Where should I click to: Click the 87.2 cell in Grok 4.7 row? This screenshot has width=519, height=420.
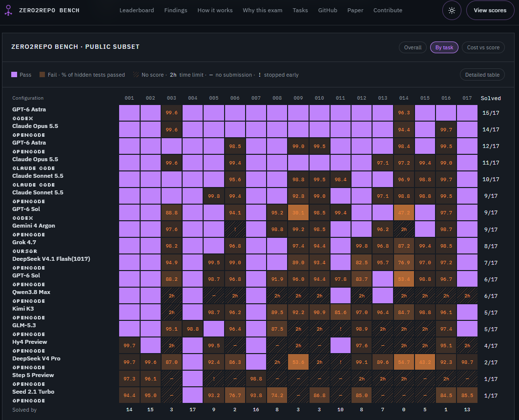tap(404, 246)
